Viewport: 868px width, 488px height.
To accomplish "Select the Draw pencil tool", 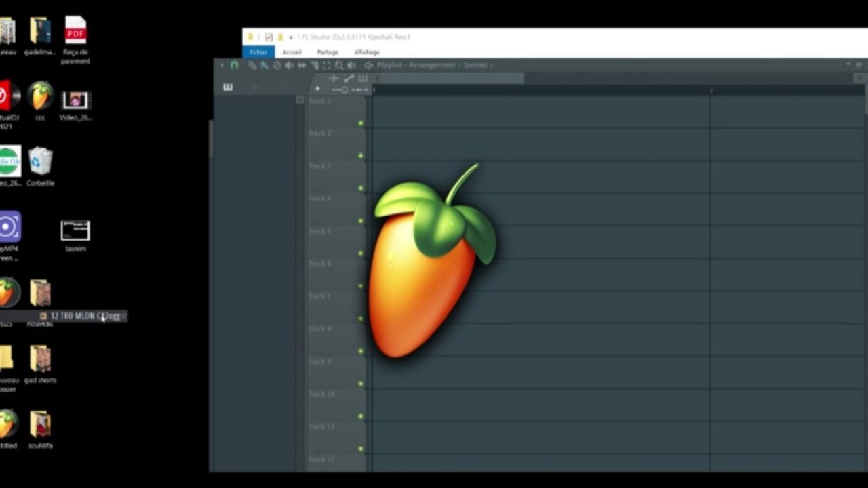I will click(252, 65).
